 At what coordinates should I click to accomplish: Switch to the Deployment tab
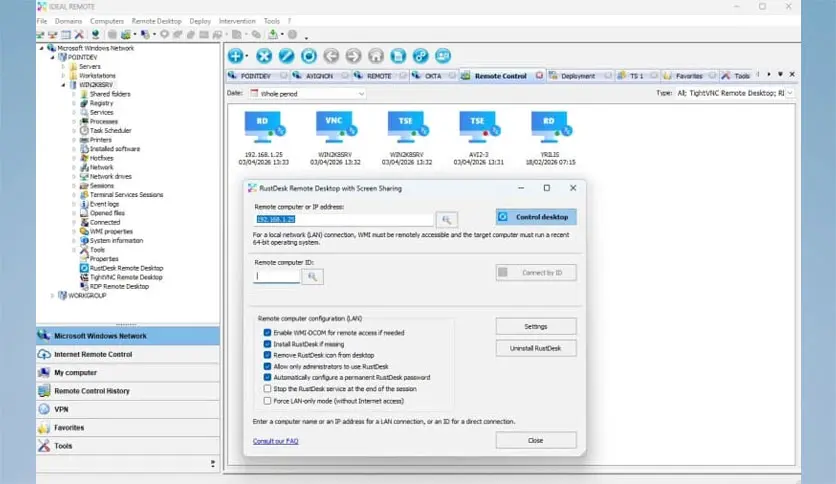click(580, 76)
